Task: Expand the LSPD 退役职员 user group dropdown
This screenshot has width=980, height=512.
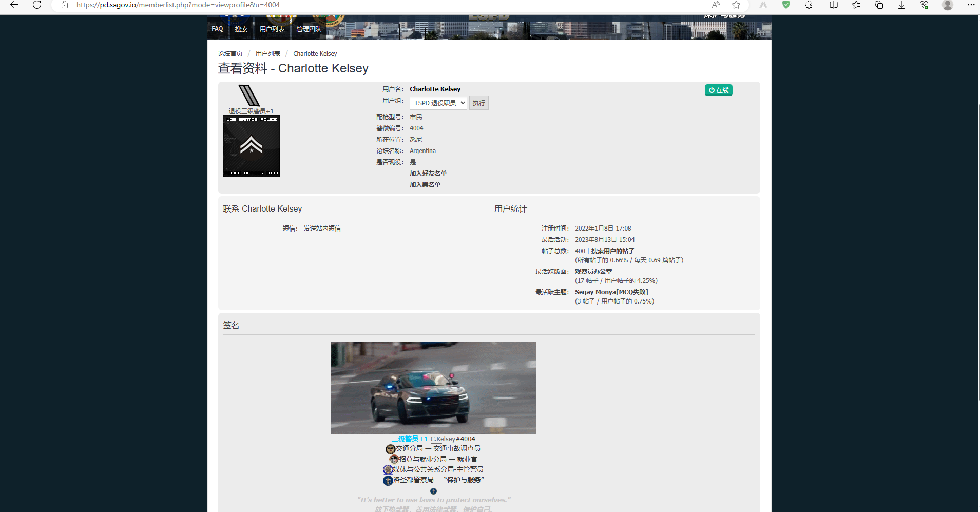Action: [x=438, y=103]
